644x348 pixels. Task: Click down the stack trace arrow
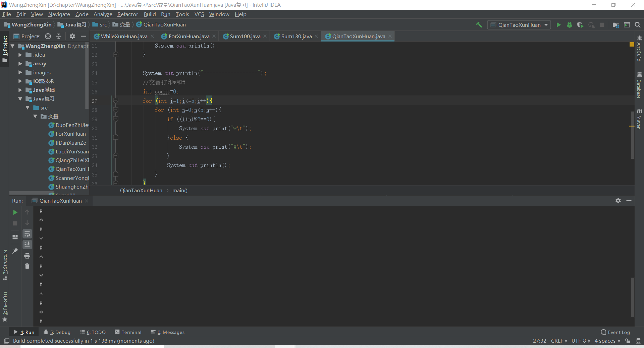[x=27, y=223]
